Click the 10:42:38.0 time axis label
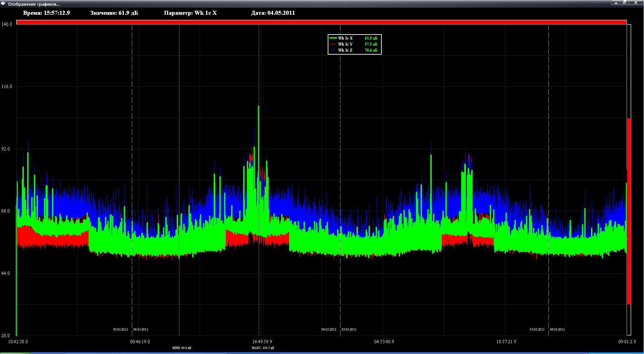 tap(18, 342)
